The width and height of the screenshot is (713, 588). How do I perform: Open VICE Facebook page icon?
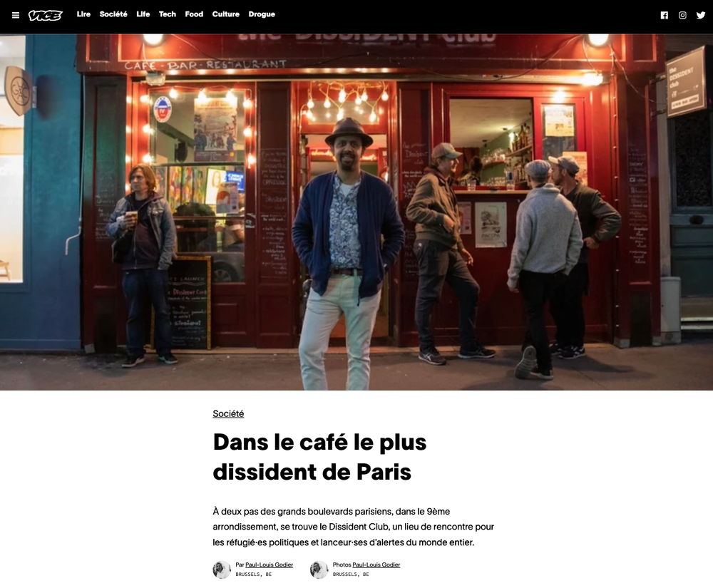(665, 15)
